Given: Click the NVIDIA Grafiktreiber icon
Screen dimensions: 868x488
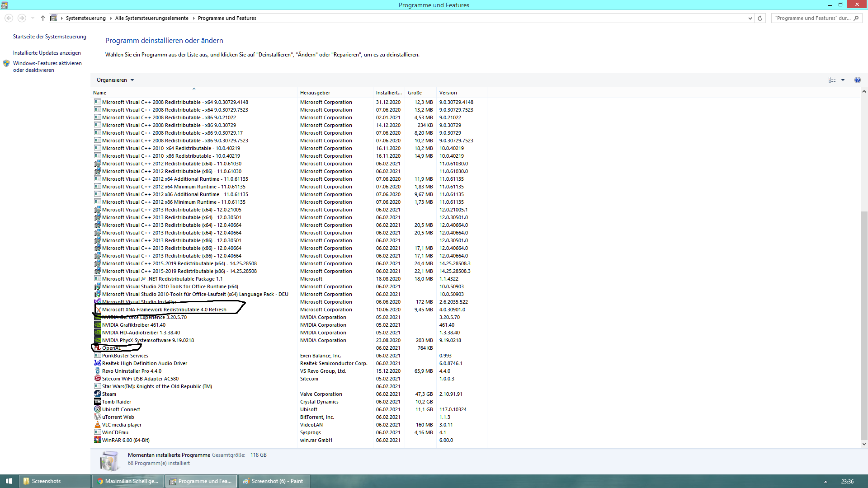Looking at the screenshot, I should (97, 324).
